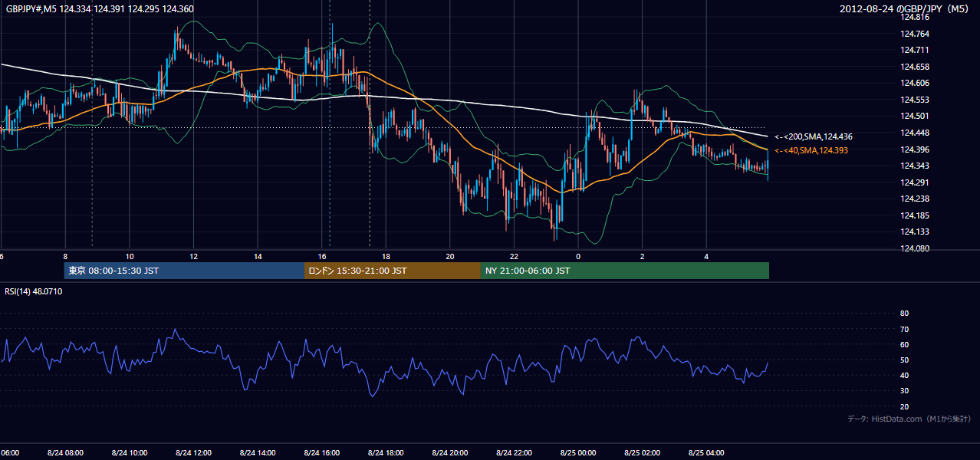Click the 8/24 10:00 date axis label
Screen dimensions: 980x460
pos(129,452)
